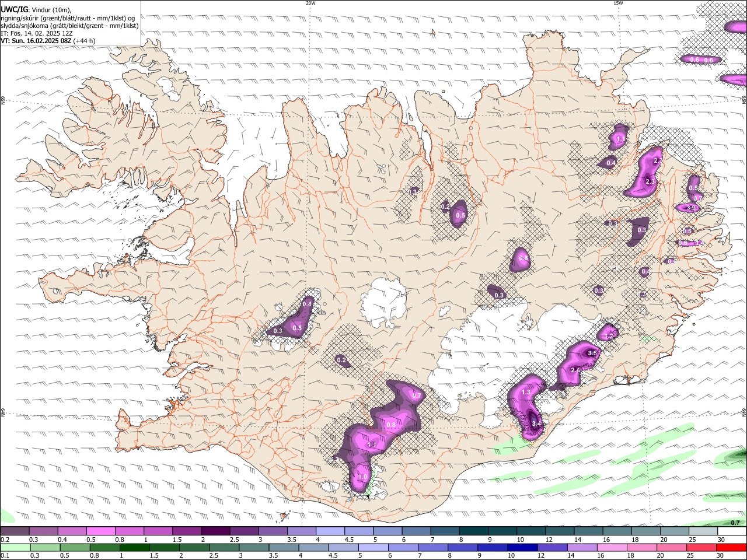Pick the bright pink 0.5 swatch, upper legend row
The image size is (747, 560).
(x=100, y=531)
